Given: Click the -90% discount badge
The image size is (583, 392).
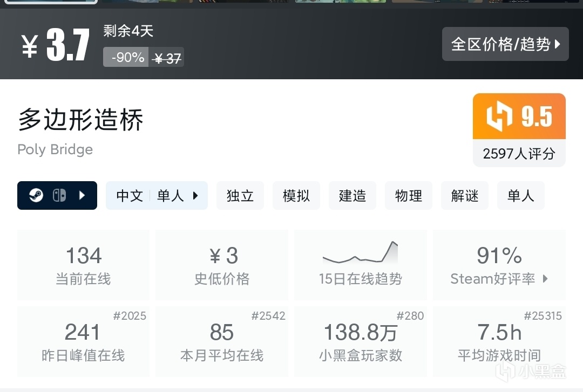Looking at the screenshot, I should [x=127, y=57].
